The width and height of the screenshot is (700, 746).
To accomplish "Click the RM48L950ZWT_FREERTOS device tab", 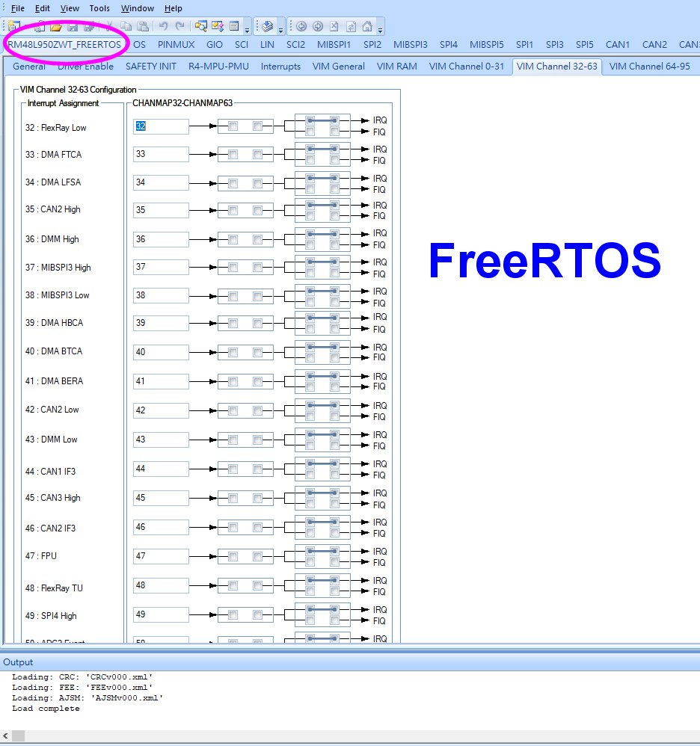I will click(64, 45).
